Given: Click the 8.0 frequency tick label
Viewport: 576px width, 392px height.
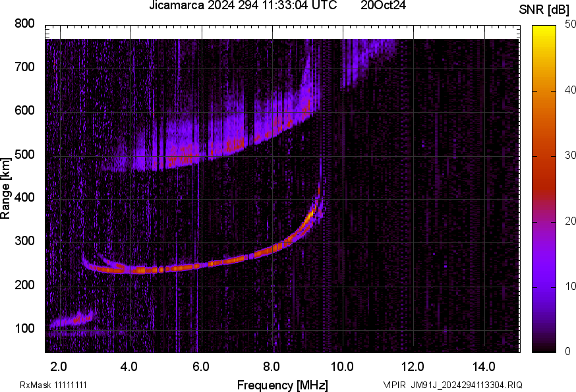Looking at the screenshot, I should (x=272, y=366).
